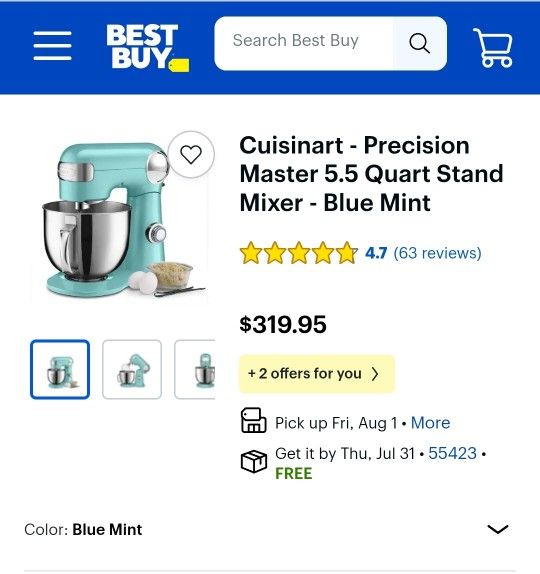Click the five-star rating icons
Screen dimensions: 540x574
tap(298, 253)
